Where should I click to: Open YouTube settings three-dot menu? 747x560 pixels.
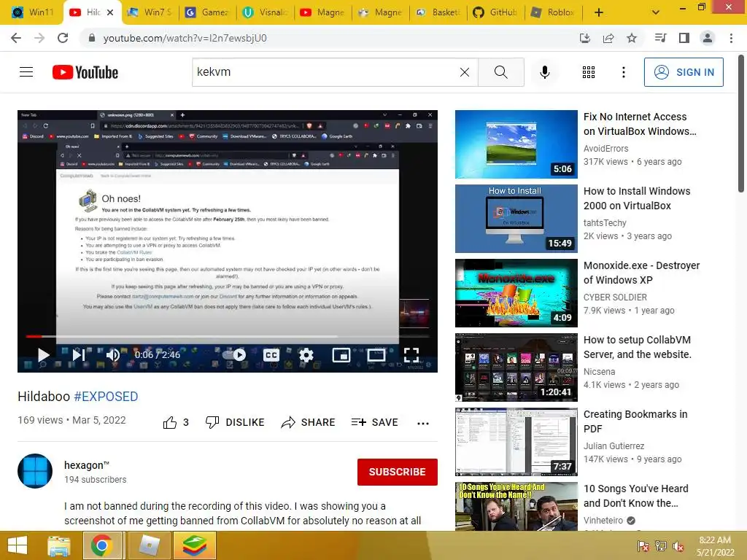point(623,72)
